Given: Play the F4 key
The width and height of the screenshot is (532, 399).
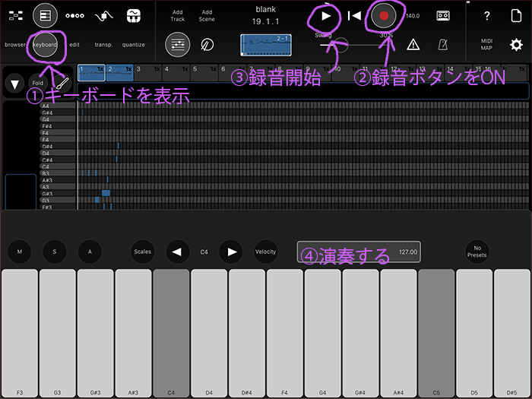Looking at the screenshot, I should (x=285, y=333).
